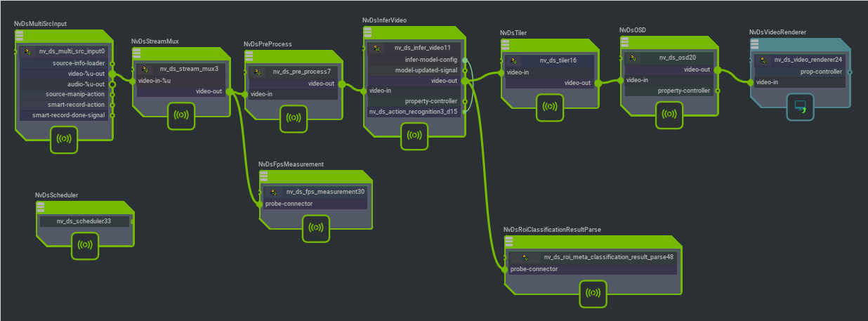Click the component icon beside nv_ds_osd20
Image resolution: width=868 pixels, height=321 pixels.
634,58
